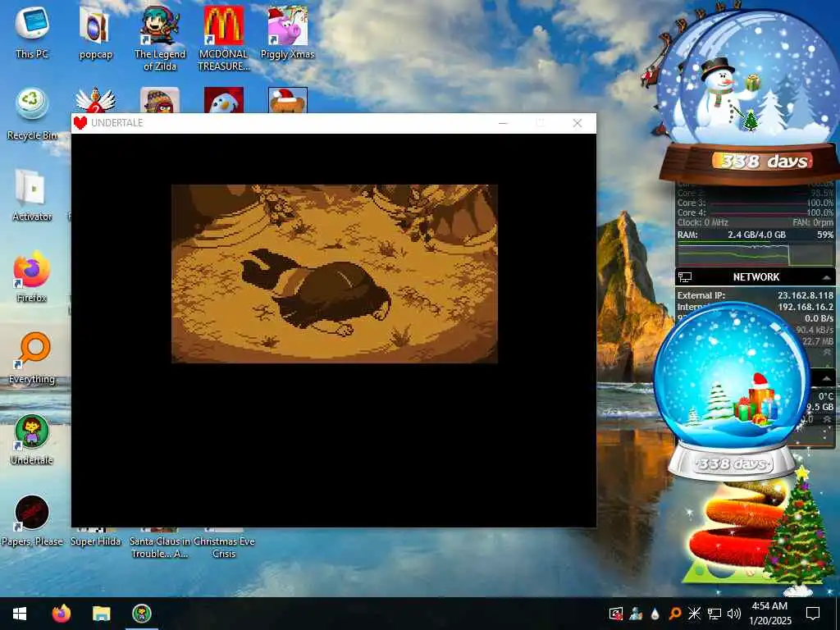
Task: Click the users/people tray icon
Action: click(636, 614)
